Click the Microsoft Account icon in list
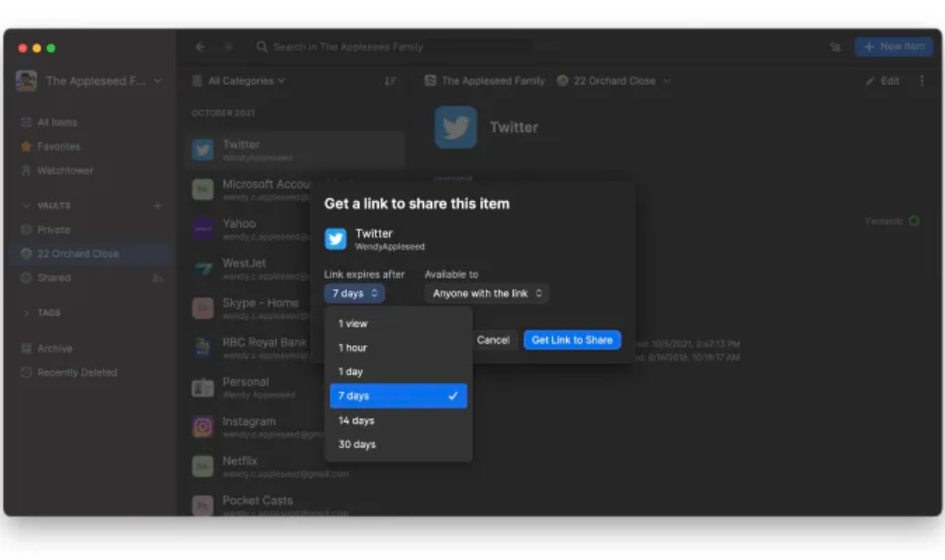The width and height of the screenshot is (945, 560). tap(202, 189)
